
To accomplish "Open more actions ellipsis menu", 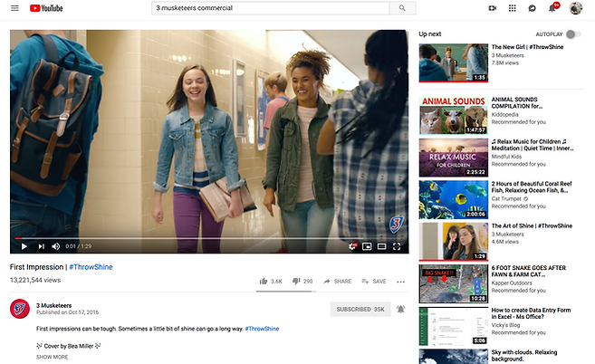I will (400, 282).
